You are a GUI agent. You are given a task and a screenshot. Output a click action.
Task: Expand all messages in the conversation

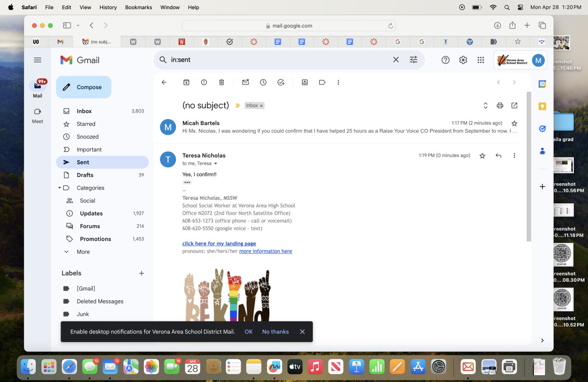[x=486, y=106]
